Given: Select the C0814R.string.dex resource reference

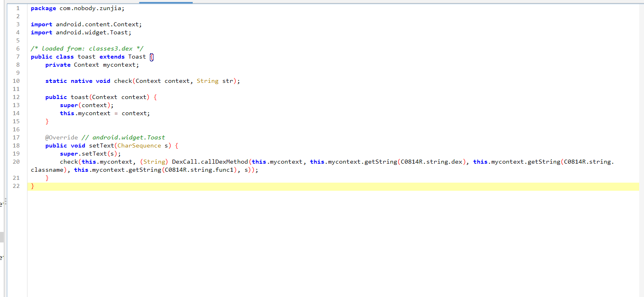Looking at the screenshot, I should 431,162.
